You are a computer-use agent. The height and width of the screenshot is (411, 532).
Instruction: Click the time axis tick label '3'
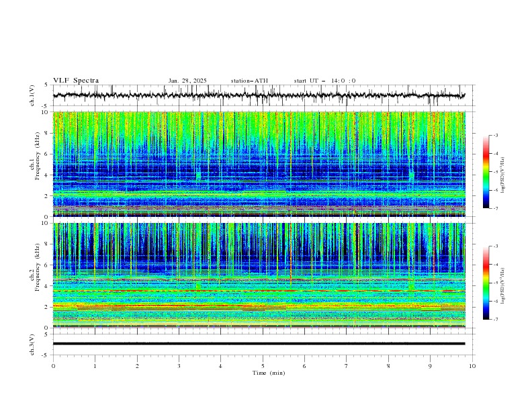[x=179, y=366]
